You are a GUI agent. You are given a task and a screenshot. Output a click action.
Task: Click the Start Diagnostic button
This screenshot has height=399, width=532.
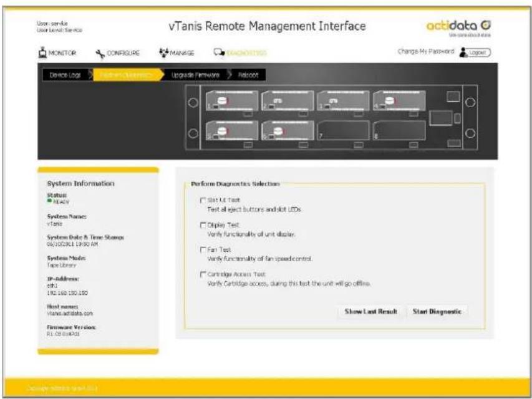tap(437, 312)
